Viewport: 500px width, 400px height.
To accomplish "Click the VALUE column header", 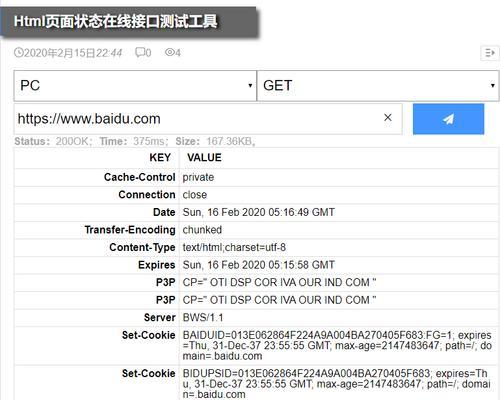I will click(204, 157).
